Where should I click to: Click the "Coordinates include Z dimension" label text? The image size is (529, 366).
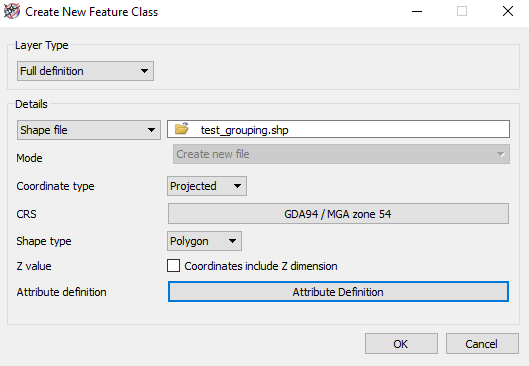click(x=261, y=266)
